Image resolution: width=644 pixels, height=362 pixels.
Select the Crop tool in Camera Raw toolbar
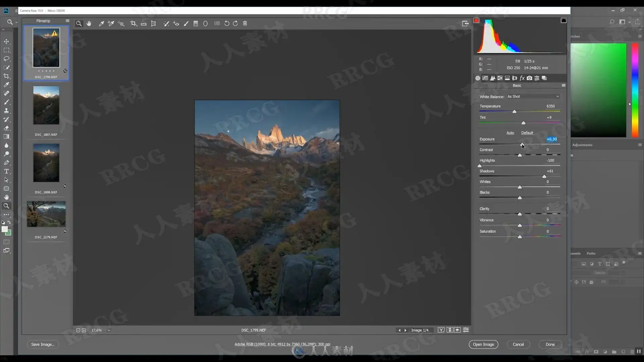pos(133,23)
